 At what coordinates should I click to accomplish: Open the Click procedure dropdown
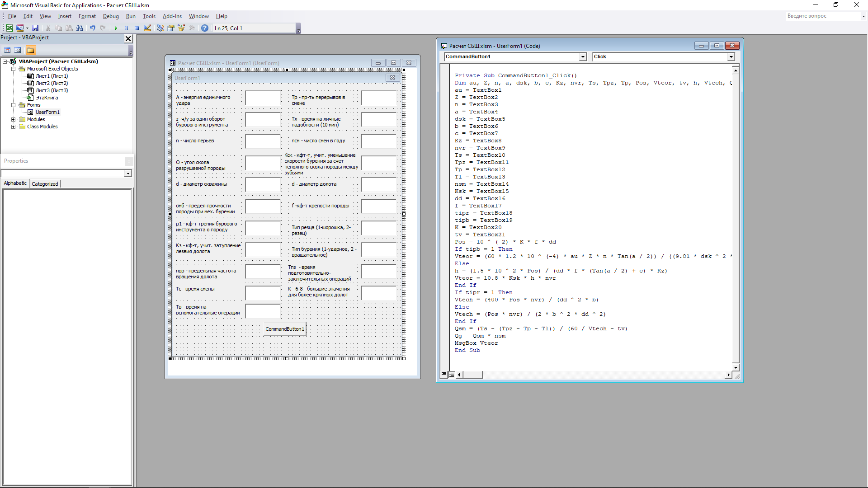pos(731,57)
